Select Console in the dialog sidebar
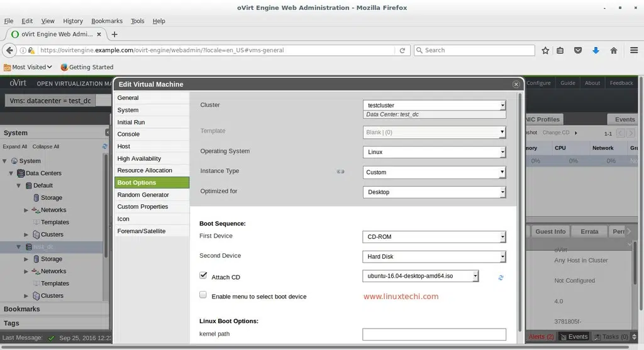The image size is (644, 350). (x=152, y=134)
